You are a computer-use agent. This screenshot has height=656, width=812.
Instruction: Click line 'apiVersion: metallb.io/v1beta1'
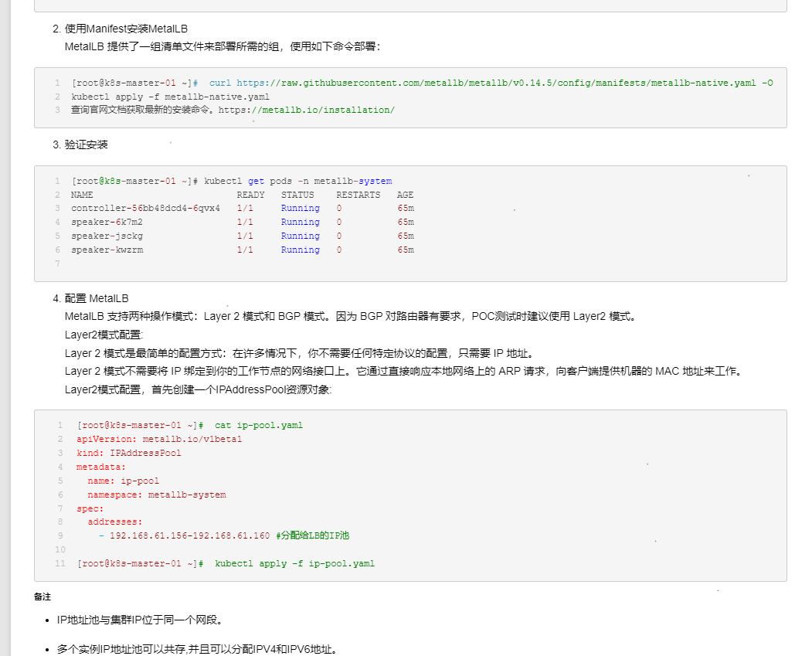[159, 440]
